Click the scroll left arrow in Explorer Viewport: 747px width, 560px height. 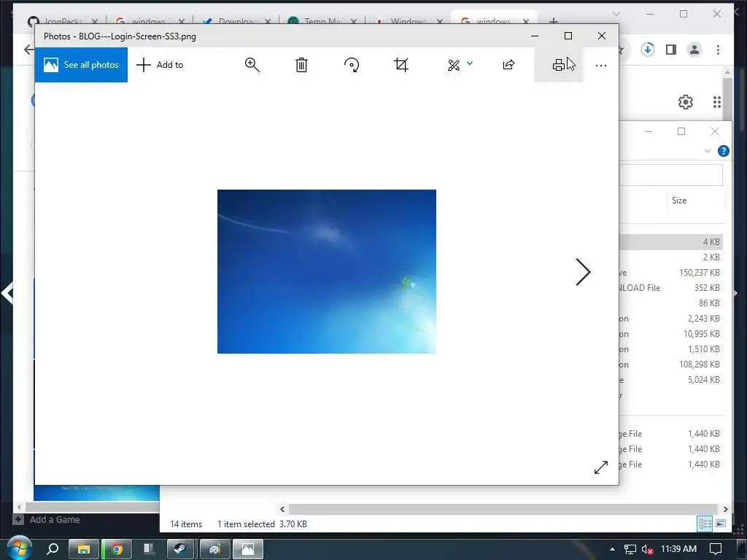(x=282, y=509)
